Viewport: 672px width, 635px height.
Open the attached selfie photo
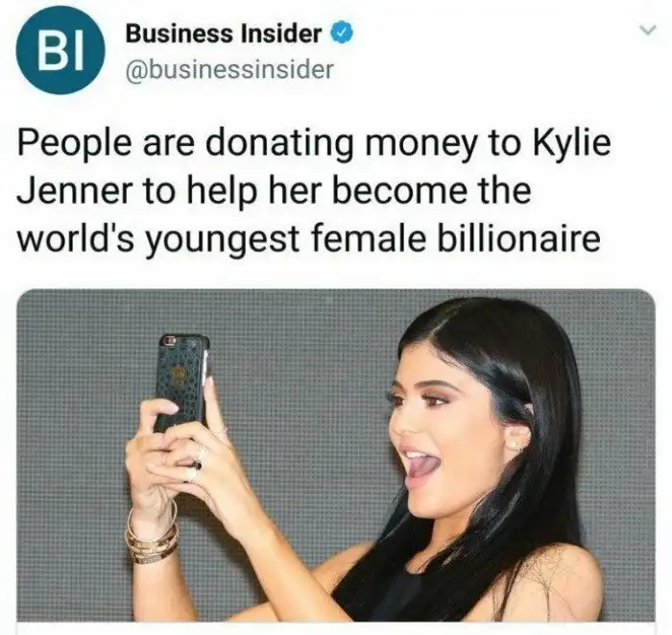click(336, 455)
